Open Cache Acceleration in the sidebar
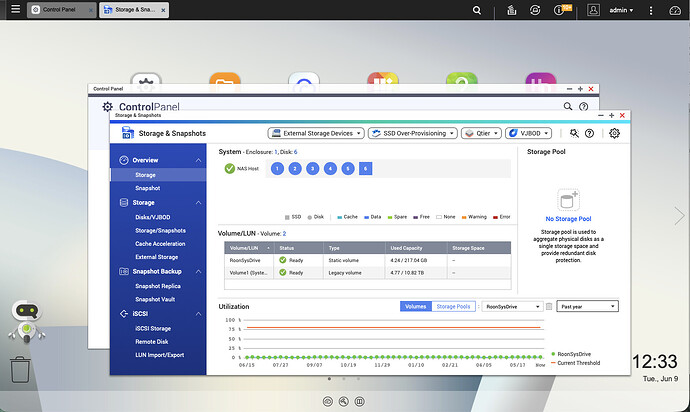The height and width of the screenshot is (412, 690). (x=158, y=243)
